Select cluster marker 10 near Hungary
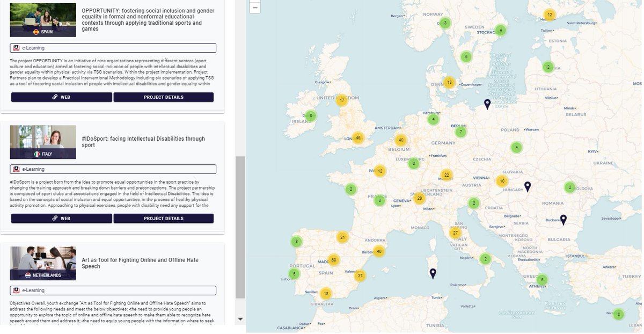The width and height of the screenshot is (644, 334). (x=502, y=181)
